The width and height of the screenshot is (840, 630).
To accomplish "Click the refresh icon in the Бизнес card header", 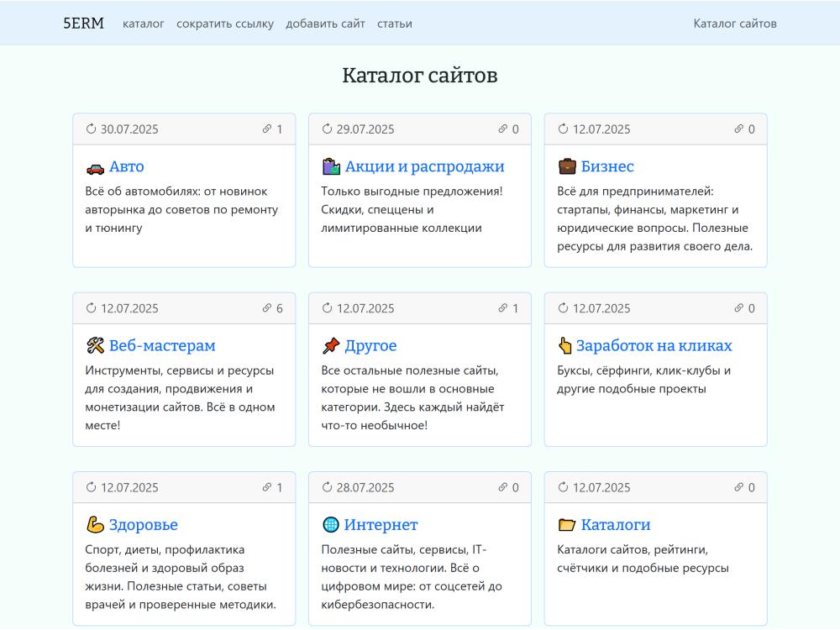I will (563, 129).
